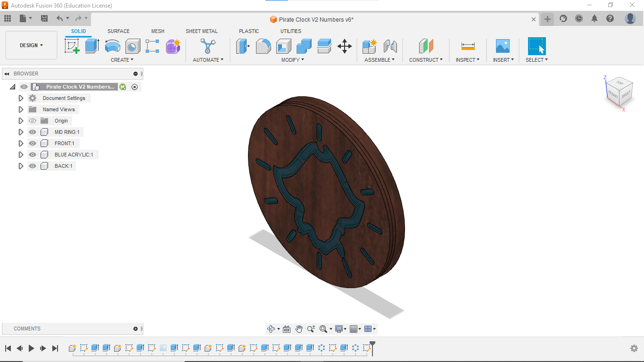Screen dimensions: 644x362
Task: Hide the MID RING component
Action: pos(33,132)
